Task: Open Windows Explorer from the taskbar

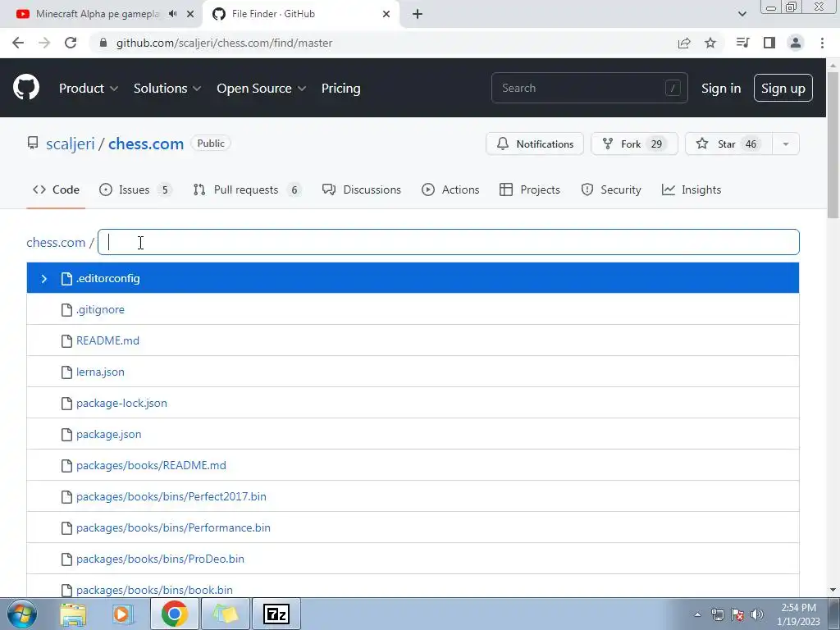Action: 73,614
